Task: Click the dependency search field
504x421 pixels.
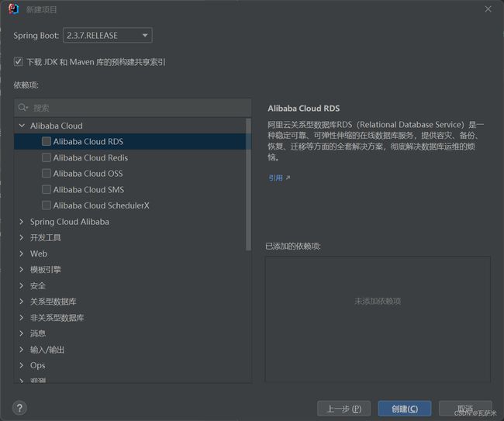Action: (133, 108)
